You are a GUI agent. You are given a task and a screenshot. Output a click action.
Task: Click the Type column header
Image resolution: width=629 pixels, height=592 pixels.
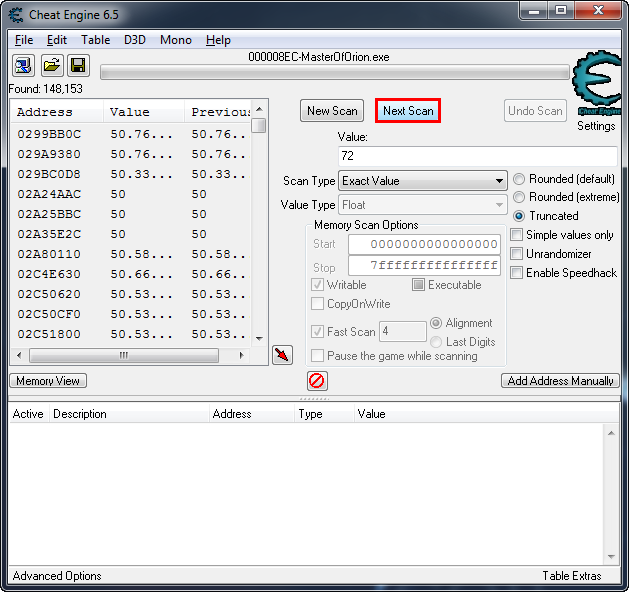tap(324, 414)
